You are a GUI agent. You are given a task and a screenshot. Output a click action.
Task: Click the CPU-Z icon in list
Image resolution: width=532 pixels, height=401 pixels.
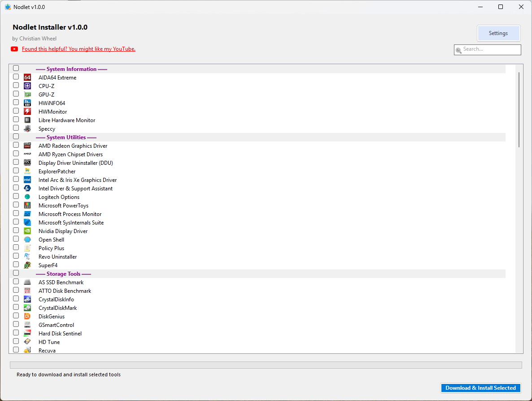coord(27,86)
